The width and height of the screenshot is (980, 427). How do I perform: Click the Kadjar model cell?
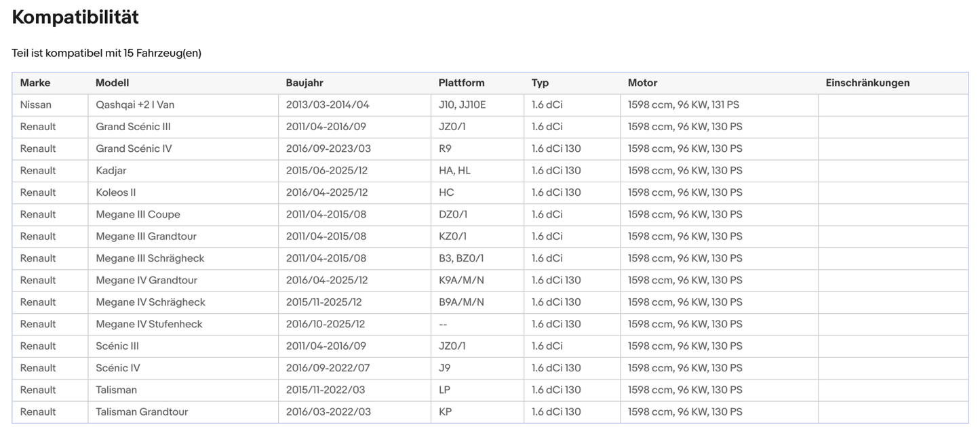coord(111,171)
